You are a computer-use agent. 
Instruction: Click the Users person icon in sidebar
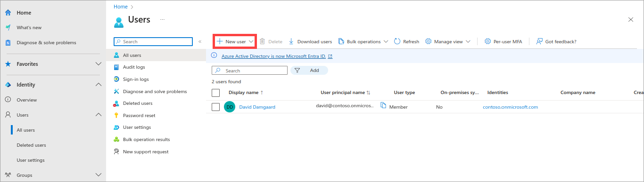tap(8, 115)
